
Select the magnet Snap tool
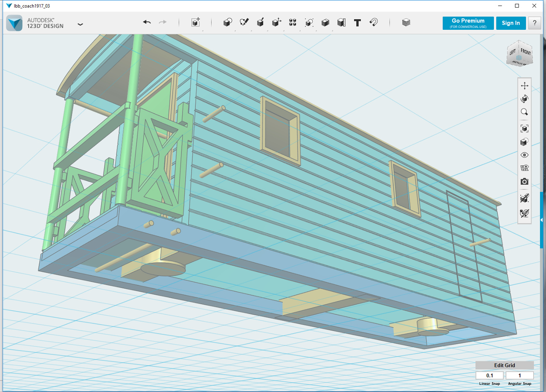pos(374,23)
